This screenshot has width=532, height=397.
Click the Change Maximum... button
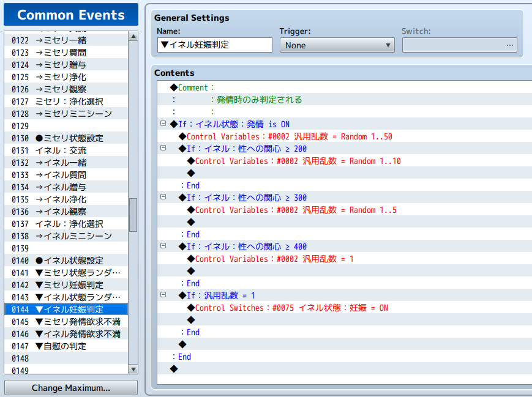(71, 387)
